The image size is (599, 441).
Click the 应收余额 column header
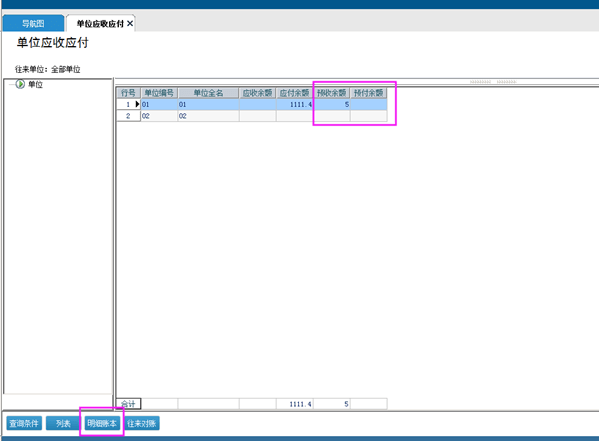click(x=257, y=93)
